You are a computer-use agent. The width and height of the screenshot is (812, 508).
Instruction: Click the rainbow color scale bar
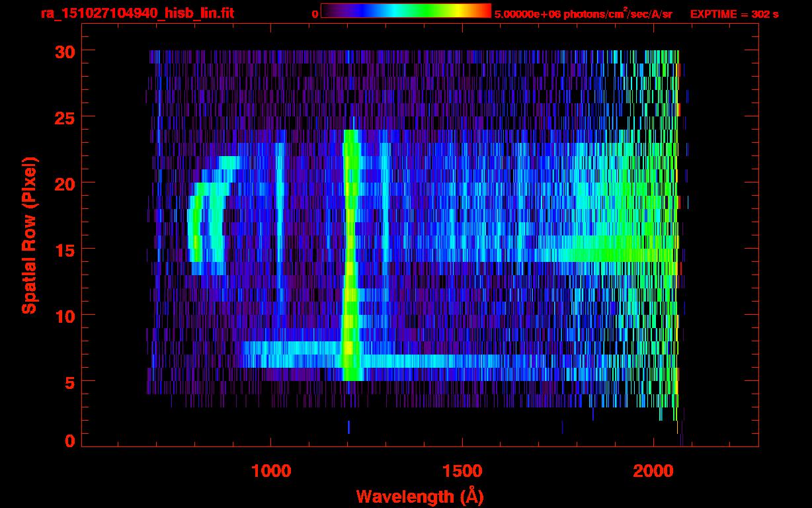click(406, 11)
